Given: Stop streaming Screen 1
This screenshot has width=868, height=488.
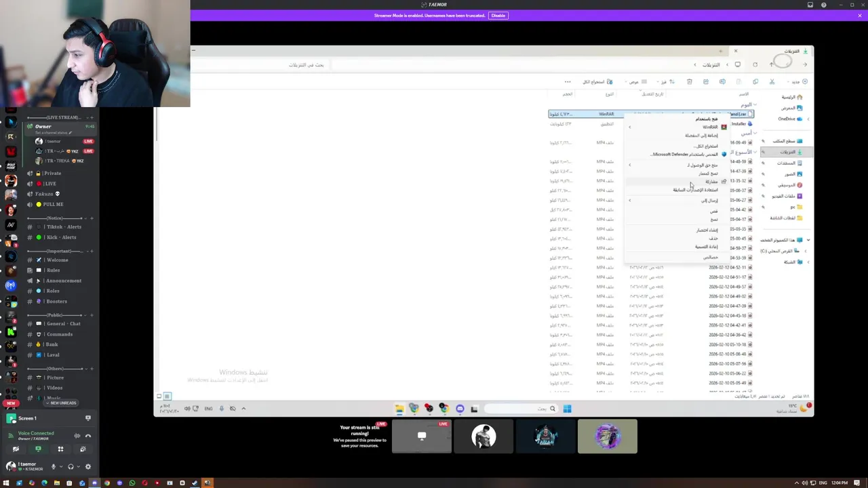Looking at the screenshot, I should click(x=87, y=418).
